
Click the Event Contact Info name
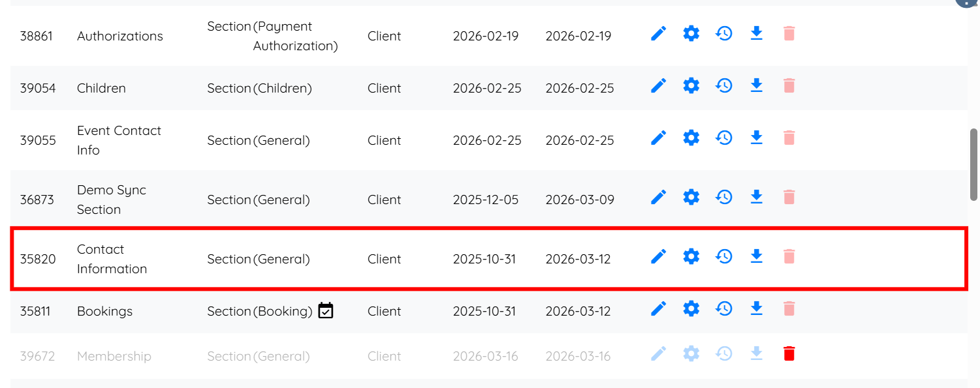point(118,140)
